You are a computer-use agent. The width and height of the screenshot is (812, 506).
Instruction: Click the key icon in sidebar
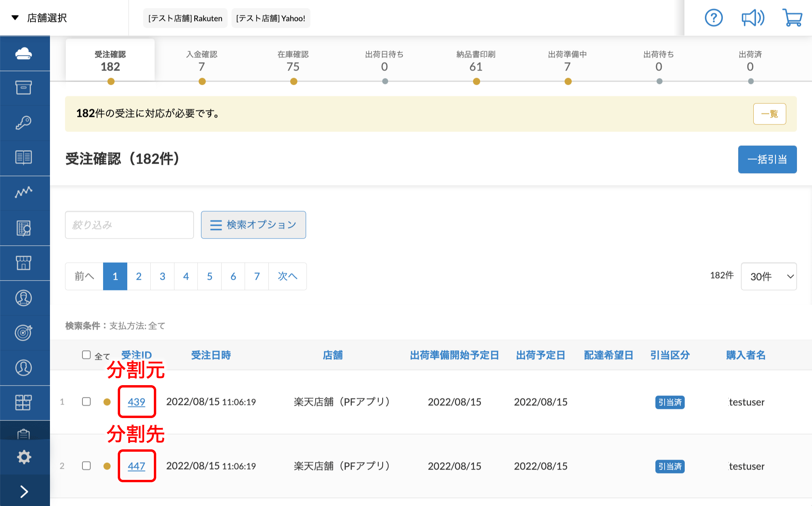point(24,122)
